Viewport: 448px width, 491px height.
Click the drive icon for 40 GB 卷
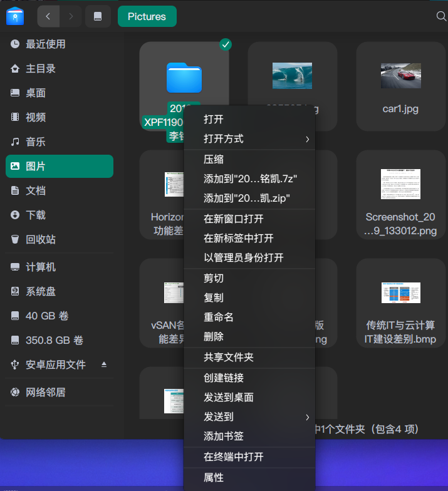click(15, 316)
